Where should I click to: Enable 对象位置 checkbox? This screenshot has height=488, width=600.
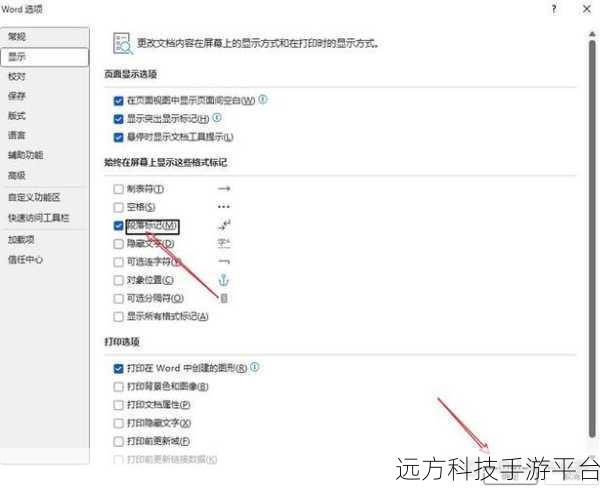[118, 280]
